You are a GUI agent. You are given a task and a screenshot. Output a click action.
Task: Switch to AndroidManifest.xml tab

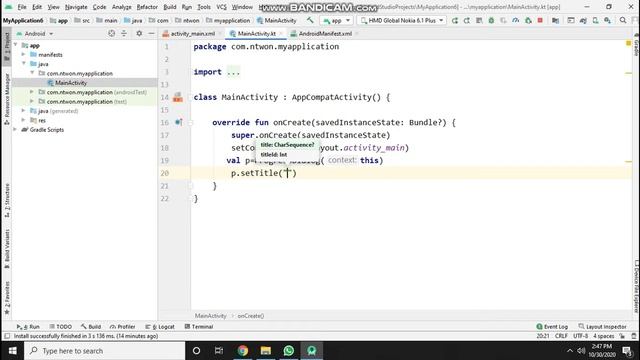coord(325,33)
